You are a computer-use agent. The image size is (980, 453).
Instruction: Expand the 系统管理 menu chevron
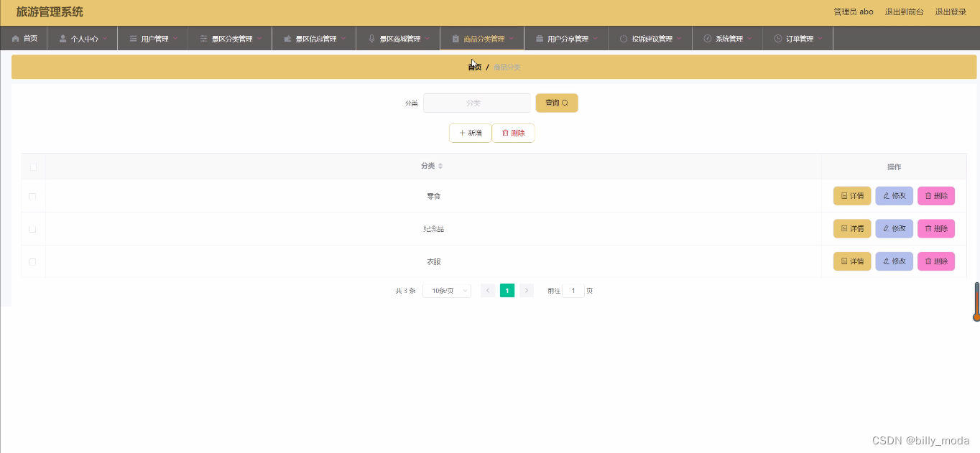[750, 39]
